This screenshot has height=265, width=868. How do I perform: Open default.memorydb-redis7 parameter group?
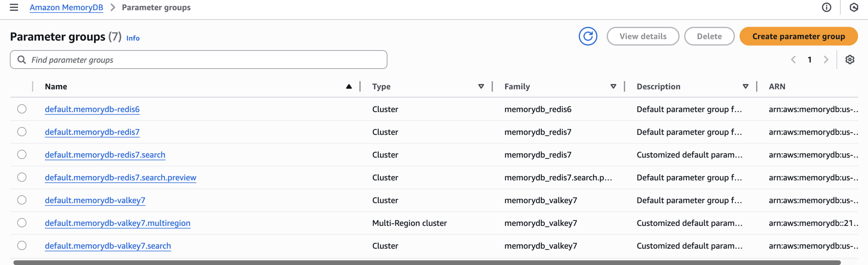[92, 132]
